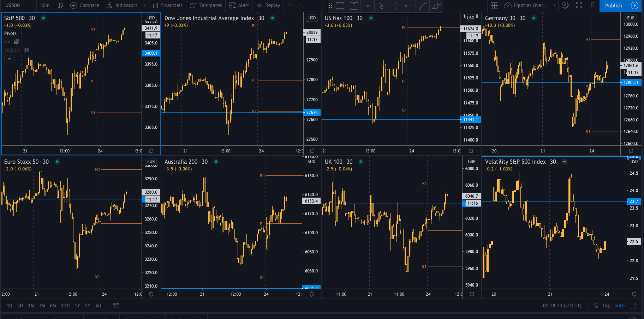Viewport: 644px width, 319px height.
Task: Open US Nas 100 chart axis settings gear
Action: (x=471, y=151)
